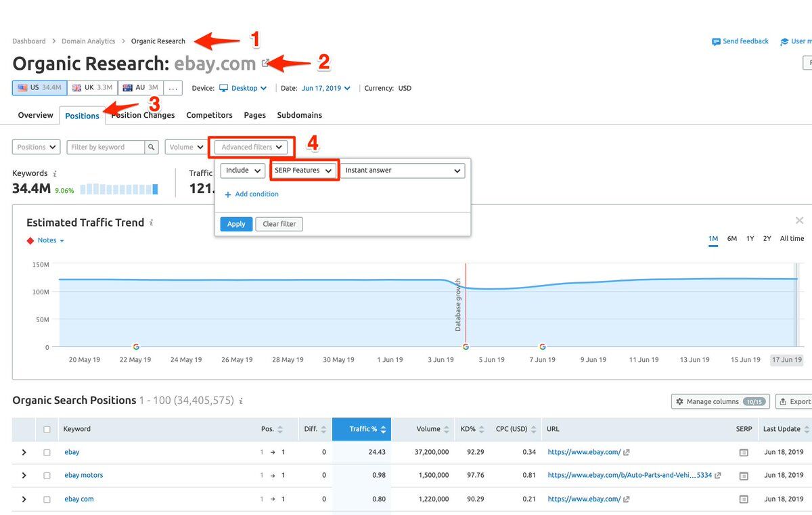
Task: Select the 2Y time range
Action: click(767, 239)
